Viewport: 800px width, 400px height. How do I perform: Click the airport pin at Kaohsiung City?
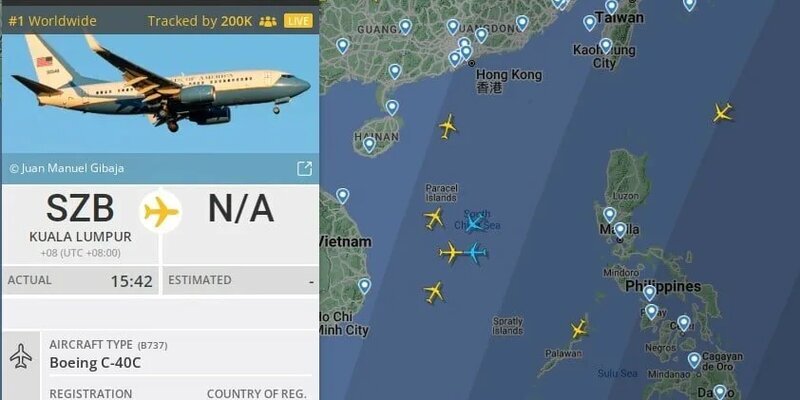(606, 45)
